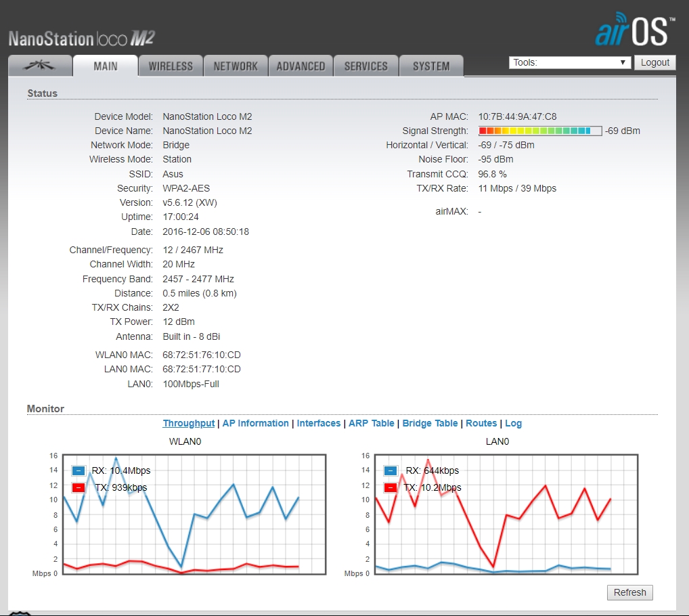Open the NETWORK tab

[236, 66]
